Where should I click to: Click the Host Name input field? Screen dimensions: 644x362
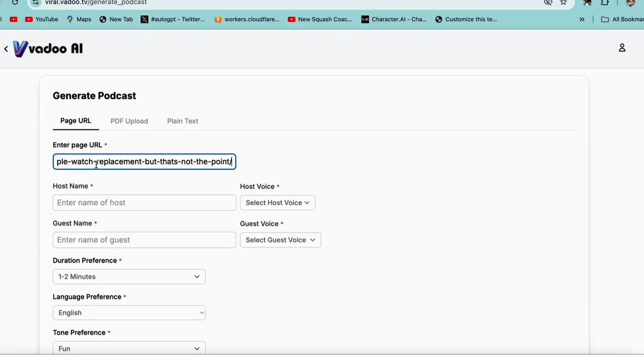pyautogui.click(x=144, y=202)
